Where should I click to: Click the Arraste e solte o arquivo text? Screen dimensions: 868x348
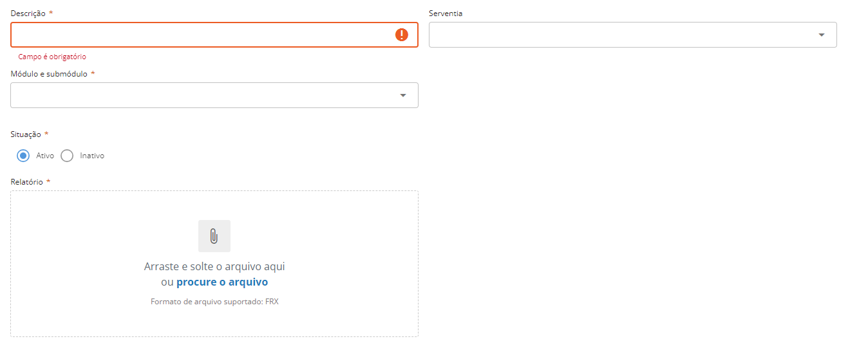(214, 266)
